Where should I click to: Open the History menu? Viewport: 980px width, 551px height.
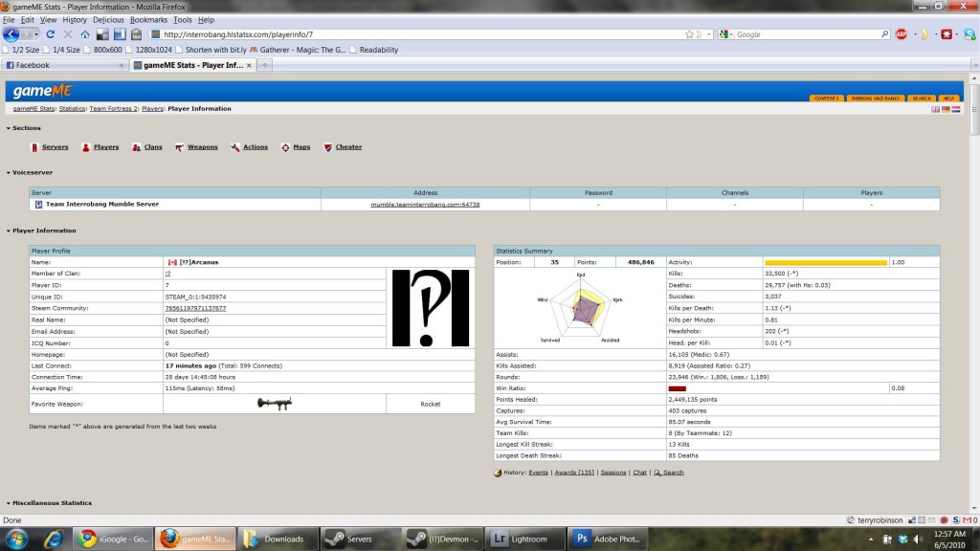75,20
